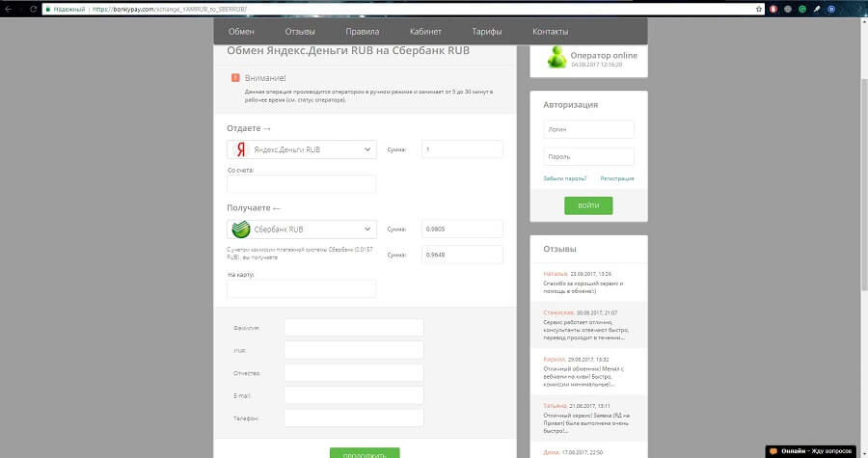Image resolution: width=868 pixels, height=458 pixels.
Task: Reload the page with the refresh icon
Action: (x=33, y=9)
